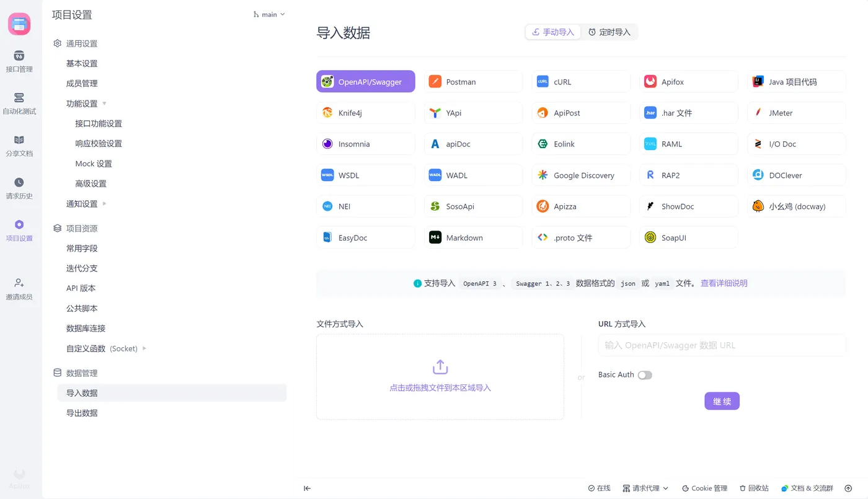Pick RAML import format
868x499 pixels.
(689, 144)
